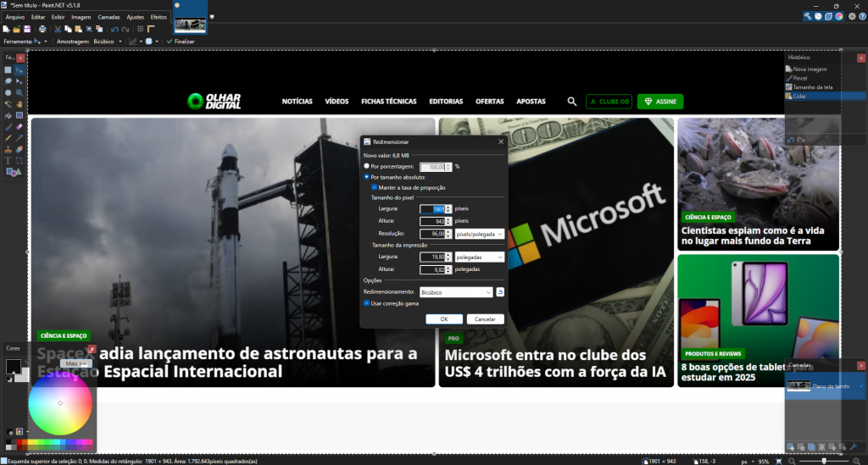Uncheck 'Manter a taxa de proporção'

tap(375, 187)
